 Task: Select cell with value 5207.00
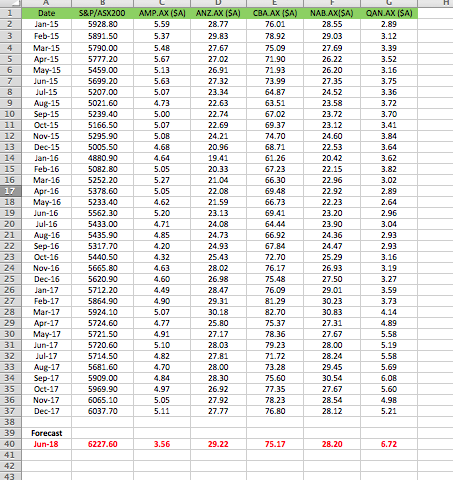[x=102, y=92]
